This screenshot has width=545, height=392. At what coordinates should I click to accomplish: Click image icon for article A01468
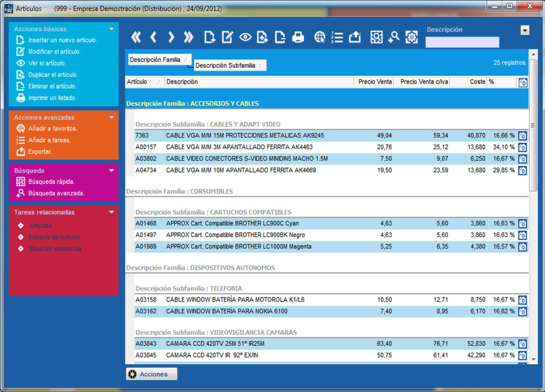[522, 223]
